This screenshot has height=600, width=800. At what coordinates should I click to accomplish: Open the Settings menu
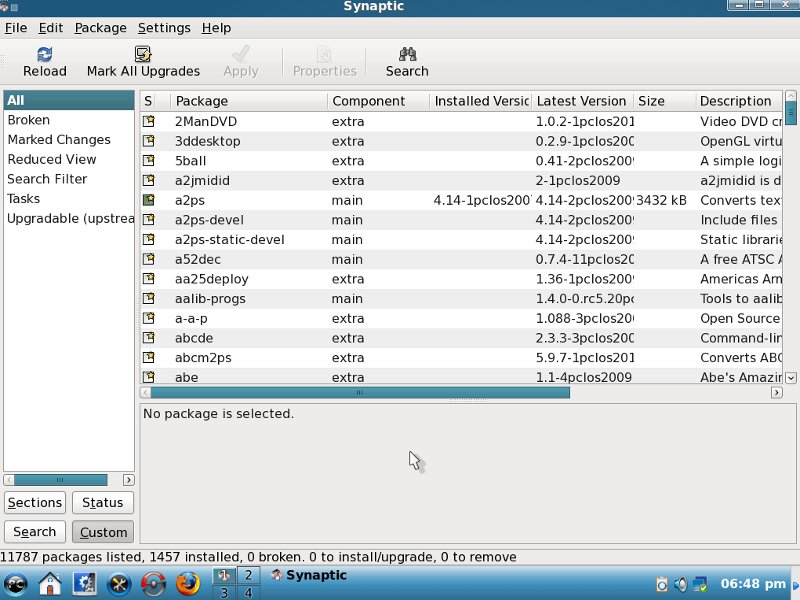[164, 28]
